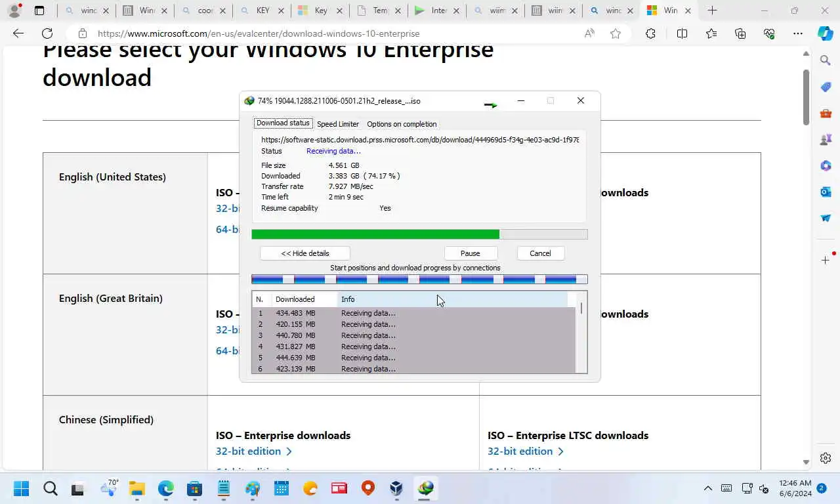Image resolution: width=840 pixels, height=504 pixels.
Task: Launch Copilot from the top right corner
Action: click(x=826, y=33)
